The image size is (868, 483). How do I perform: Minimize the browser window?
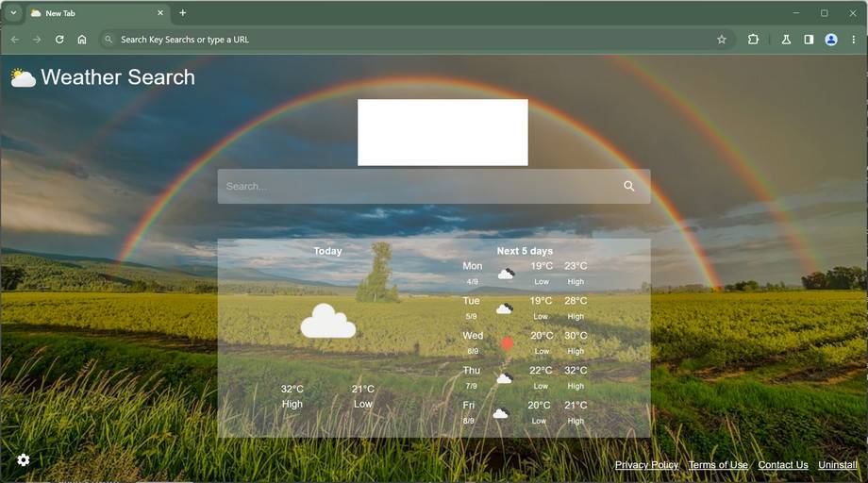[x=796, y=12]
